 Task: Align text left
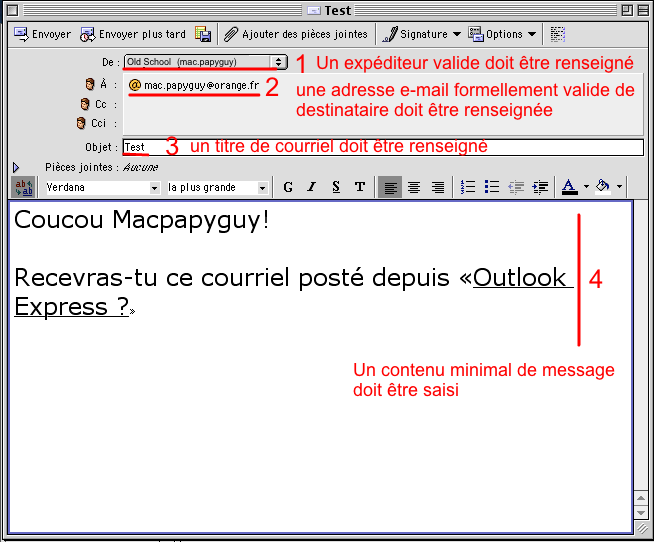point(390,187)
